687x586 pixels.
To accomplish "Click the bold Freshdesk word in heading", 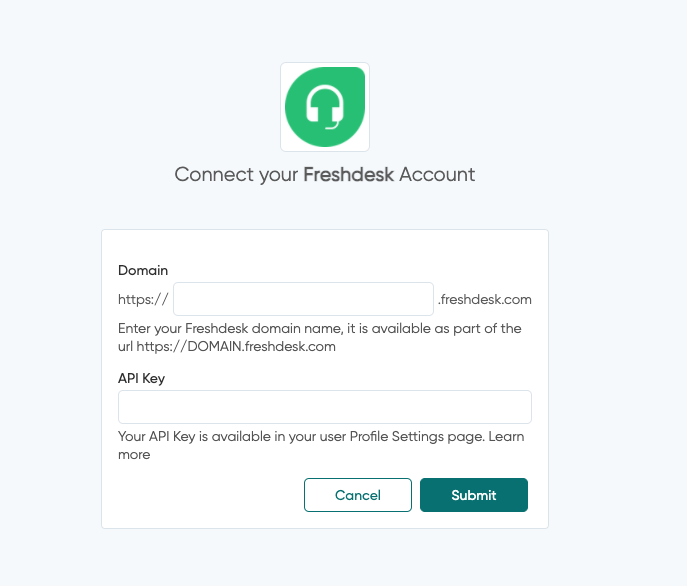I will click(x=349, y=175).
